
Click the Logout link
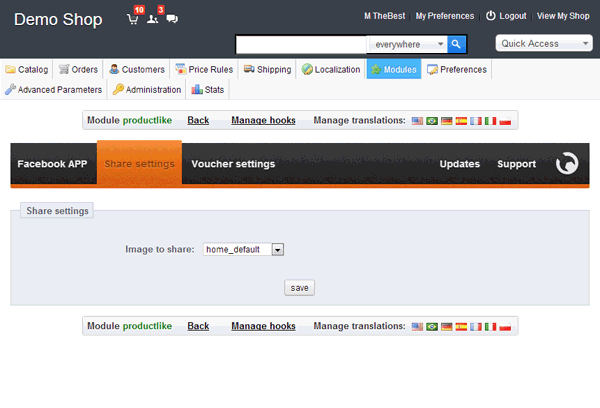506,16
